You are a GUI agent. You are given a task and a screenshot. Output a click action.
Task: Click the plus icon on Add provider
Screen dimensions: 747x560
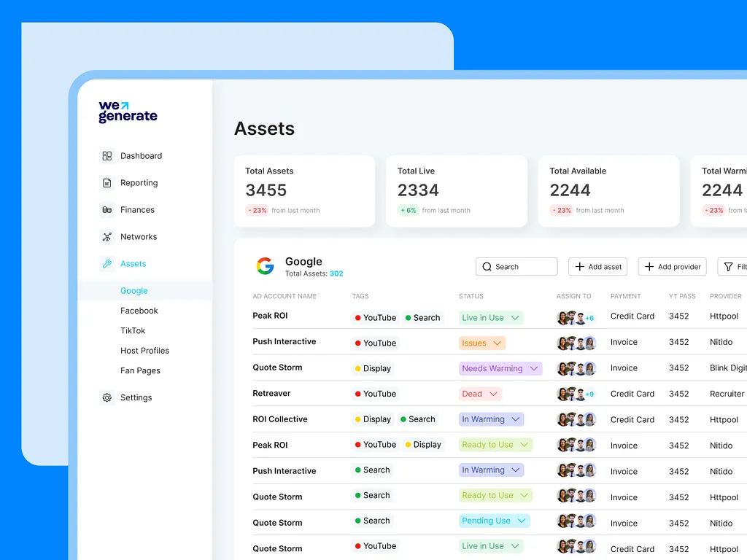(649, 267)
